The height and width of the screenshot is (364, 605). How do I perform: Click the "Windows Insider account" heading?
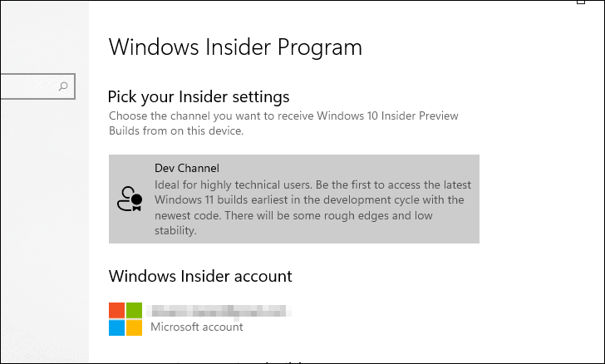(x=200, y=277)
